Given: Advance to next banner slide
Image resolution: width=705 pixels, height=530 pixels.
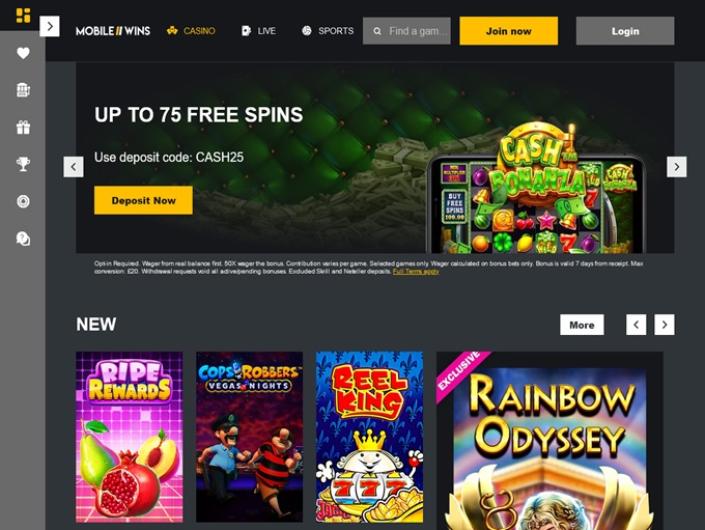Looking at the screenshot, I should [677, 167].
